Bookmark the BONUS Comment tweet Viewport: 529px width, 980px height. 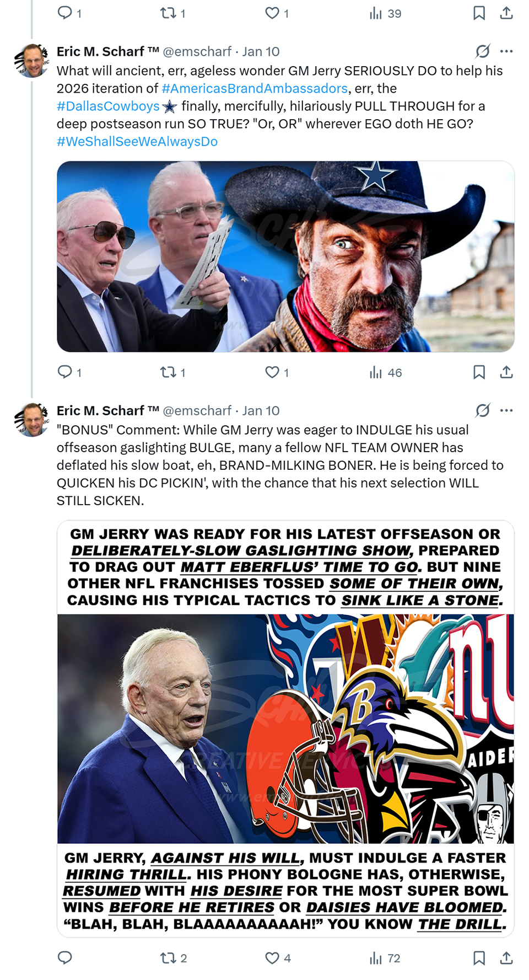(479, 958)
